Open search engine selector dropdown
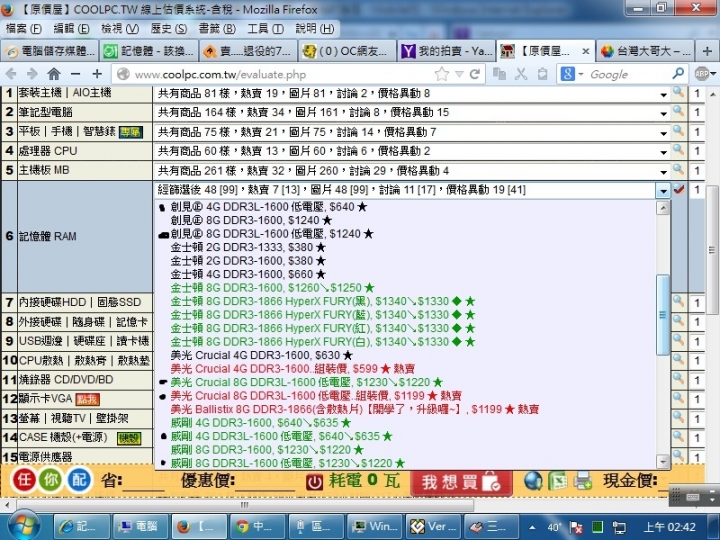 (x=580, y=74)
